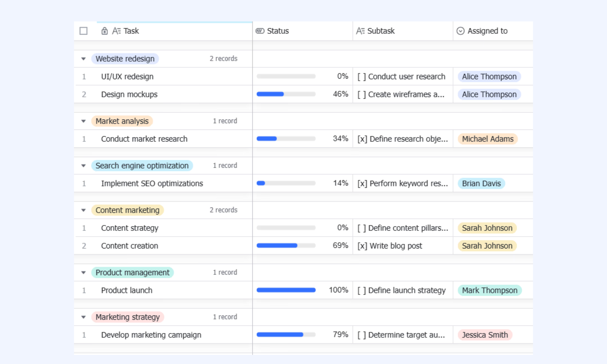This screenshot has width=607, height=364.
Task: Click the progress icon beside Status header
Action: pos(260,31)
